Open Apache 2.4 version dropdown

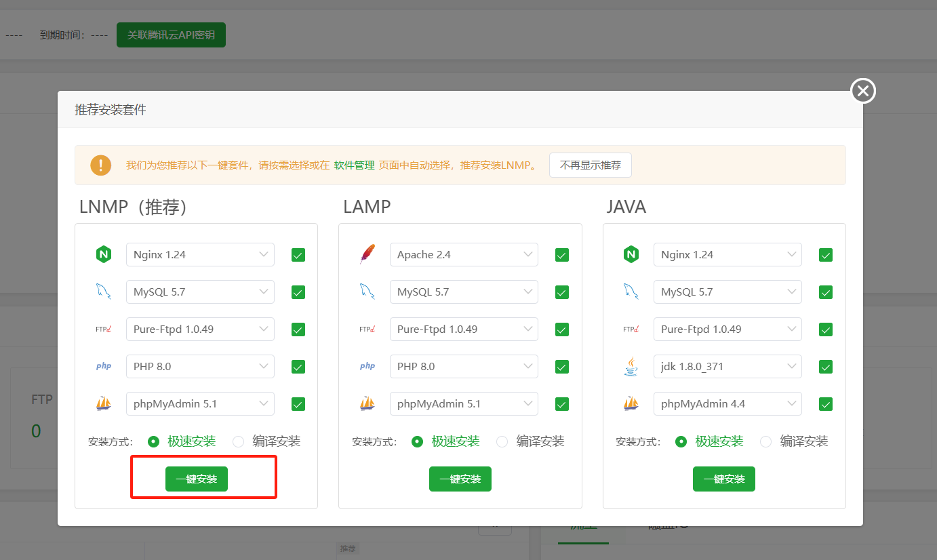(464, 255)
